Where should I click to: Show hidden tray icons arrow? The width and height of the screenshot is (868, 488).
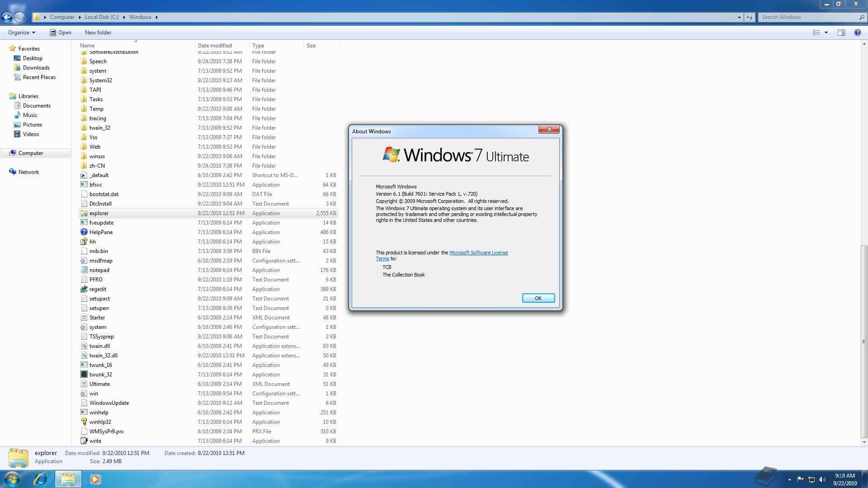click(x=789, y=479)
